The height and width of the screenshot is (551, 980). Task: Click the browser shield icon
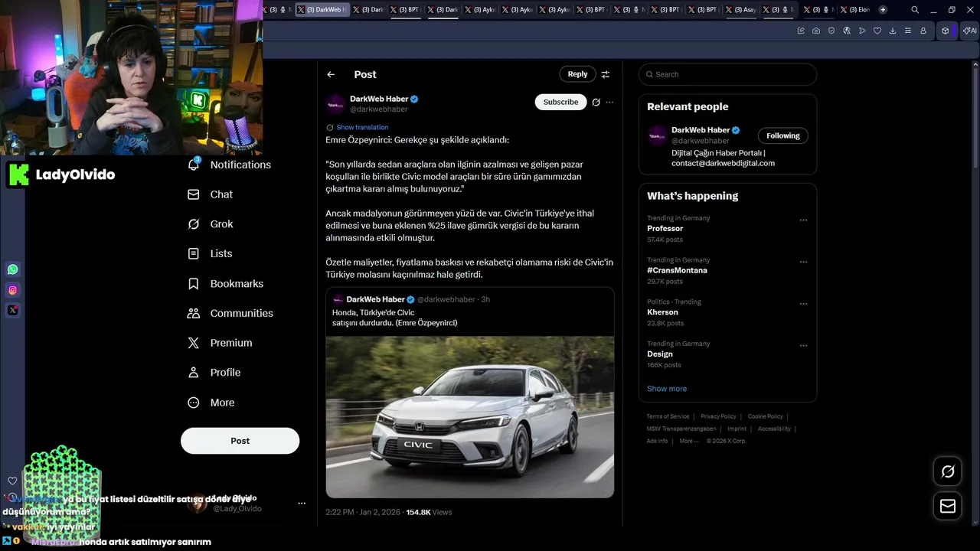point(831,31)
